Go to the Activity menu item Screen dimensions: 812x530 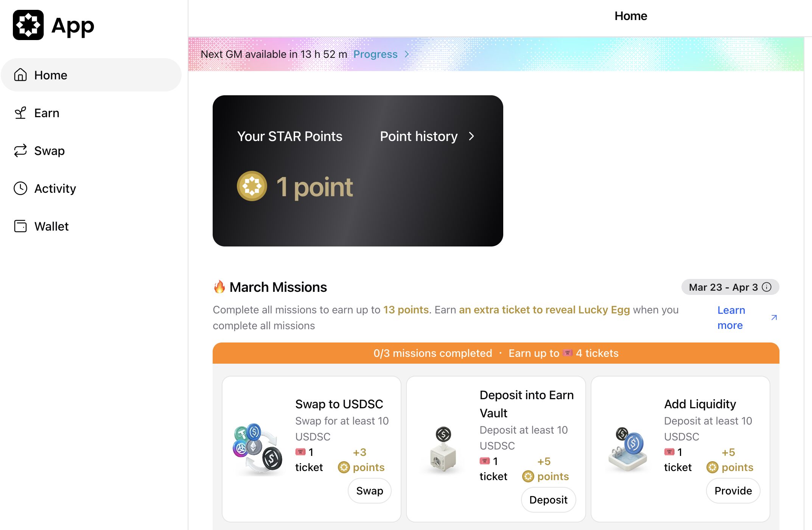pos(55,188)
